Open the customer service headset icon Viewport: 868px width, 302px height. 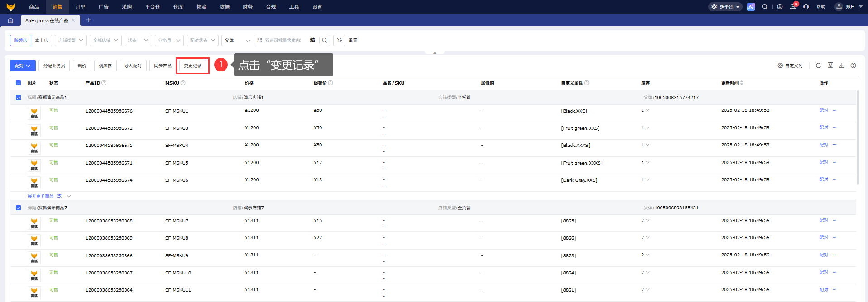tap(806, 7)
